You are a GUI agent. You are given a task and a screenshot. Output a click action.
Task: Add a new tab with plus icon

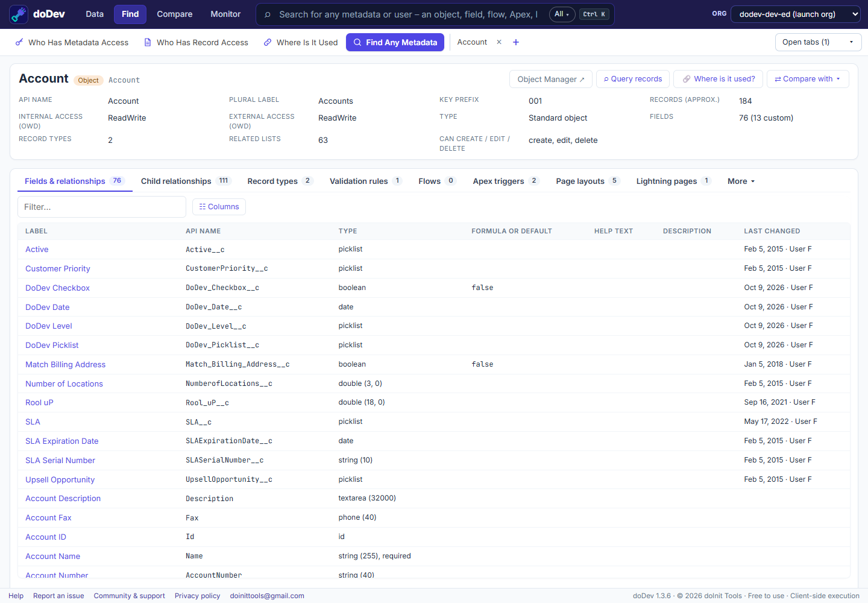click(x=516, y=42)
